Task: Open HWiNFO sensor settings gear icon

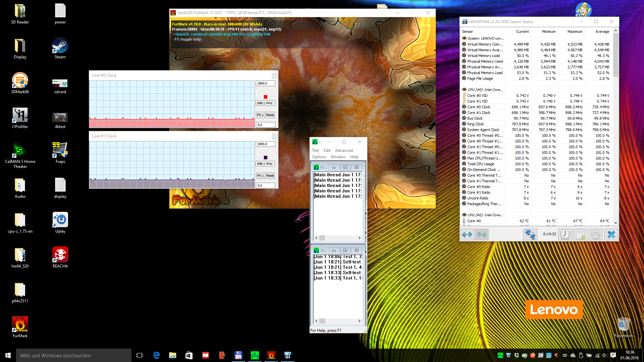Action: pos(596,235)
